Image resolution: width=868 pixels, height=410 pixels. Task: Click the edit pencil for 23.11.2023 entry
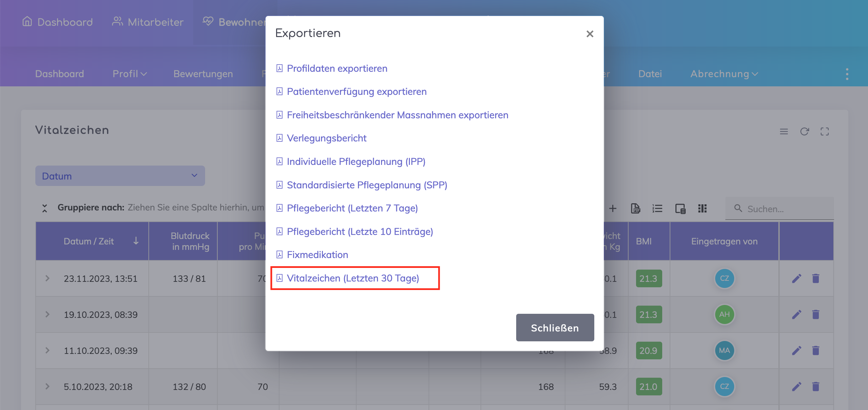pos(796,278)
